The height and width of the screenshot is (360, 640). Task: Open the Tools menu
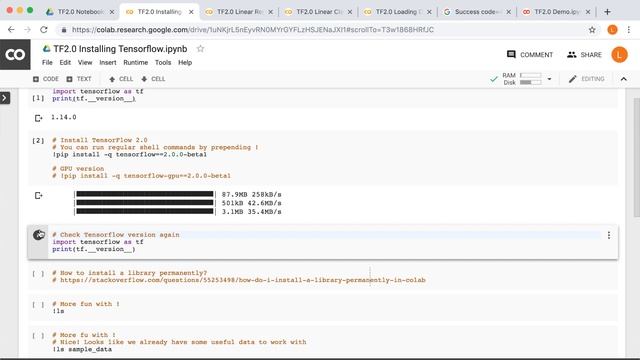pos(163,62)
